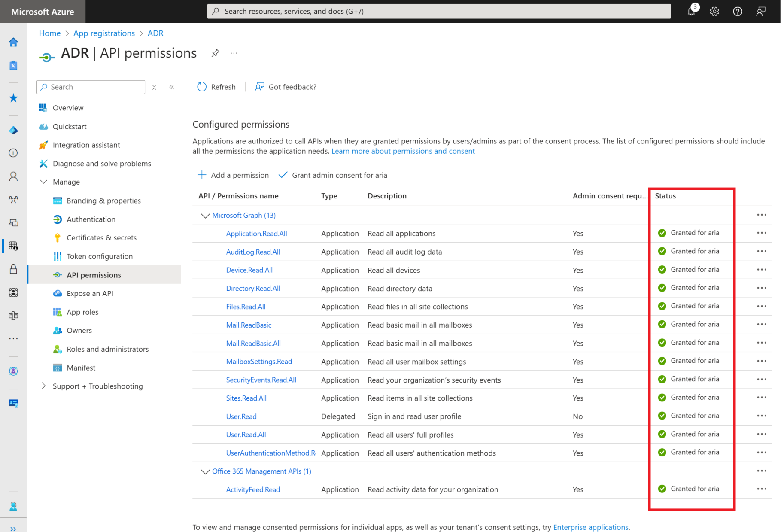Image resolution: width=784 pixels, height=532 pixels.
Task: Open portal settings gear icon
Action: [x=714, y=12]
